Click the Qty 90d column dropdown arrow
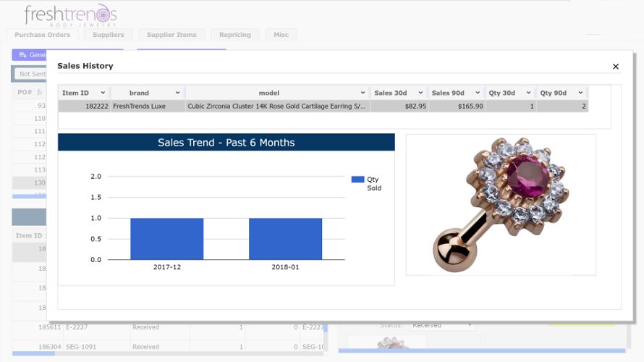This screenshot has height=362, width=644. [581, 93]
